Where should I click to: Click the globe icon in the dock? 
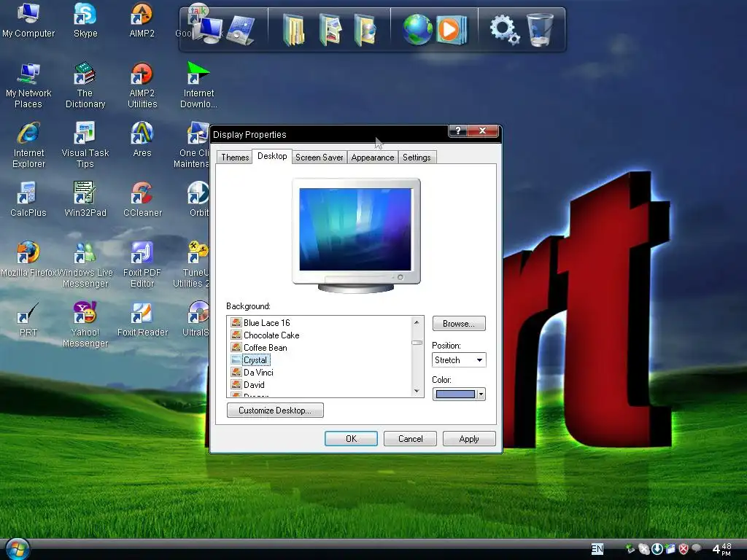[417, 29]
